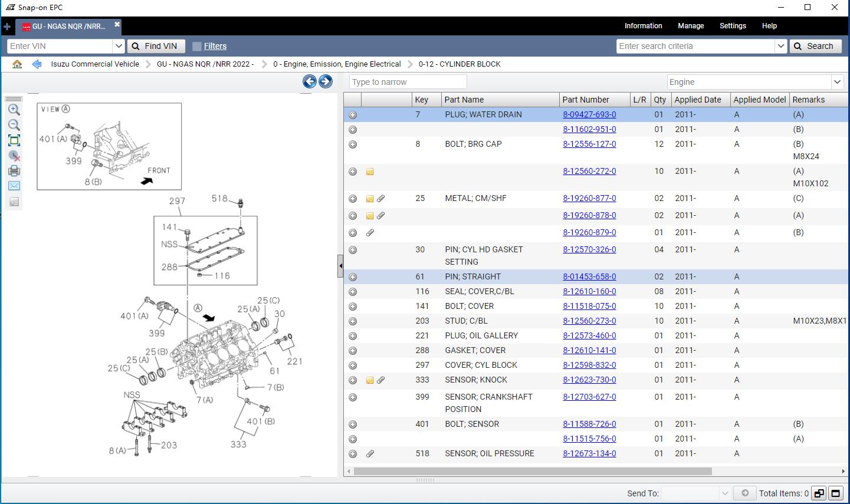The height and width of the screenshot is (504, 850).
Task: Add BOLT; BRG CAP row plus icon
Action: [353, 144]
